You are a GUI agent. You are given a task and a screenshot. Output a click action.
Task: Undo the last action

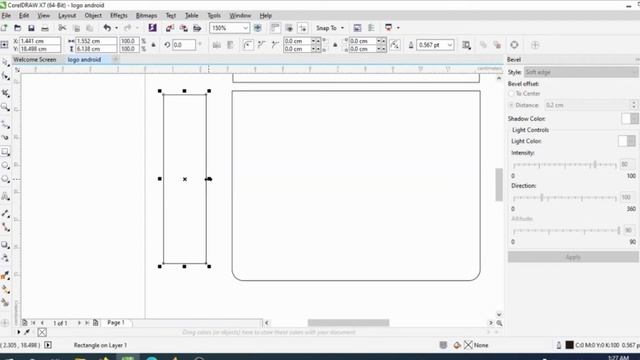tap(107, 28)
